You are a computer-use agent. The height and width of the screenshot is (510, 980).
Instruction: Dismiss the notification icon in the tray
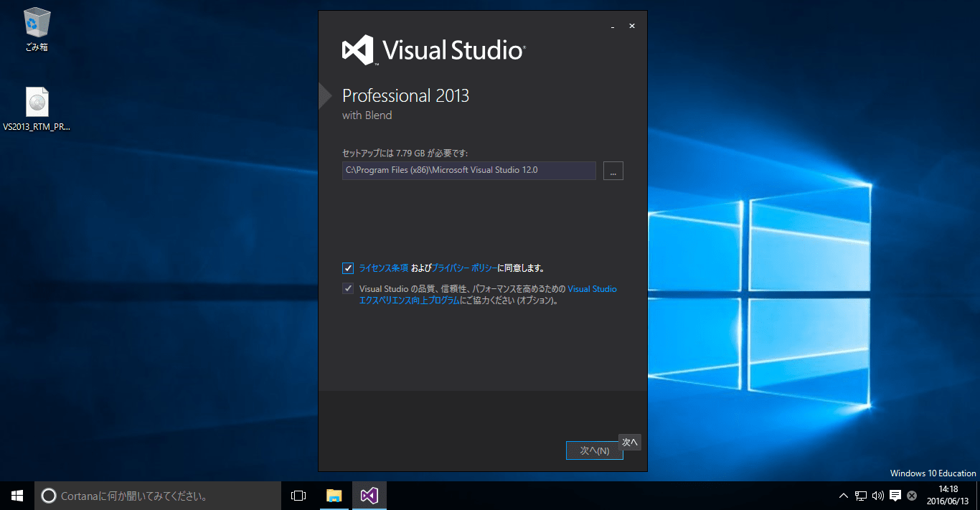[911, 495]
